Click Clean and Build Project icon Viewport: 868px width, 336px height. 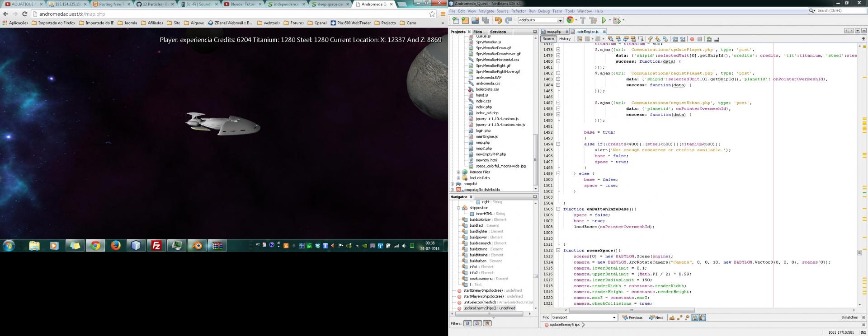coord(593,20)
